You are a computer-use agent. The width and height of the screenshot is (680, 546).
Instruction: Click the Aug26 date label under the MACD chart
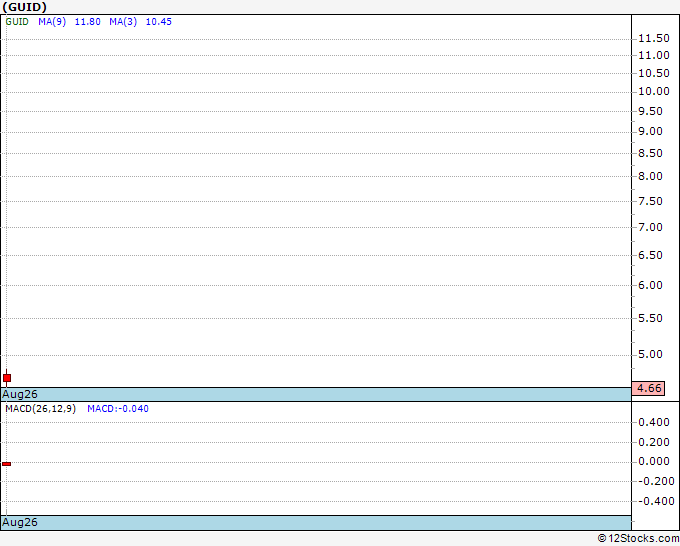(x=20, y=522)
